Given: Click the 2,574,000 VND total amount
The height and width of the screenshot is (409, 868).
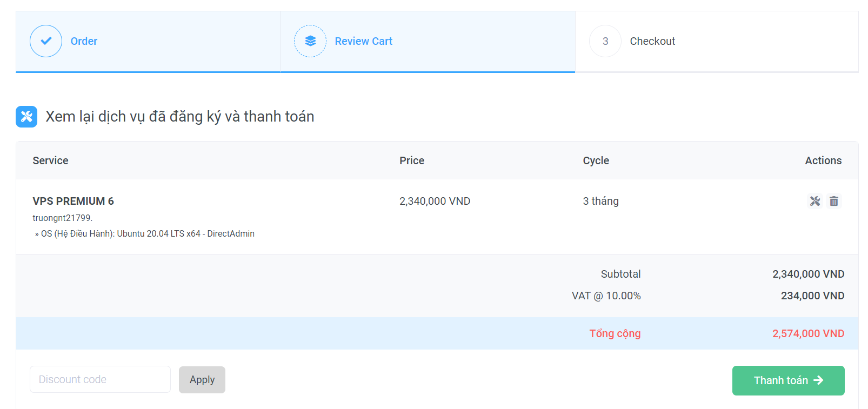Looking at the screenshot, I should pyautogui.click(x=808, y=333).
